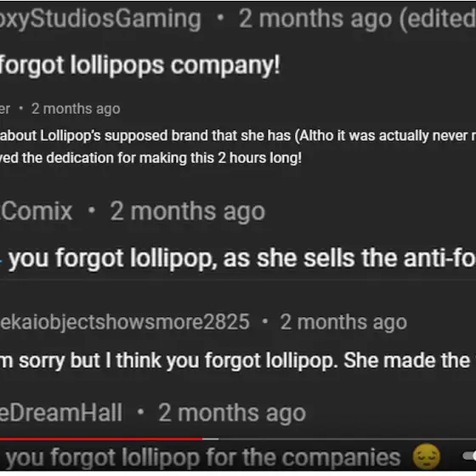The image size is (476, 476).
Task: Click the timestamp beside ekaiobjectshowsmore2825
Action: pyautogui.click(x=343, y=322)
